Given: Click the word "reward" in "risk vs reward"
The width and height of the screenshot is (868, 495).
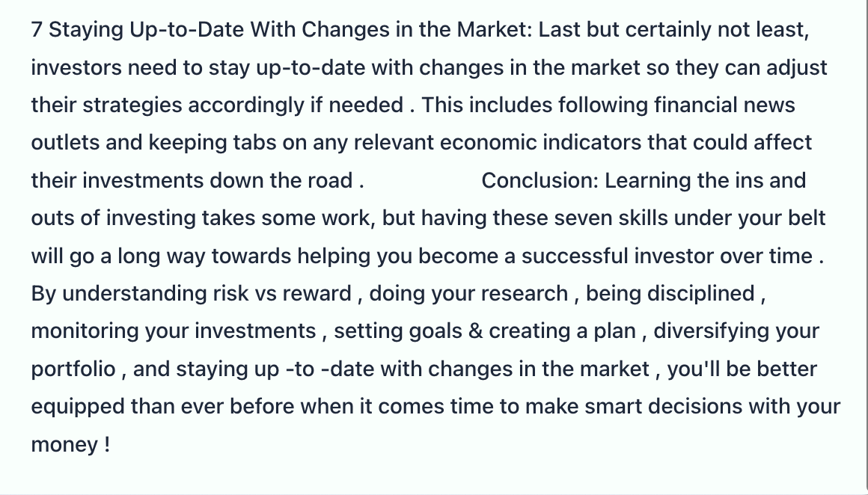Looking at the screenshot, I should [x=317, y=294].
